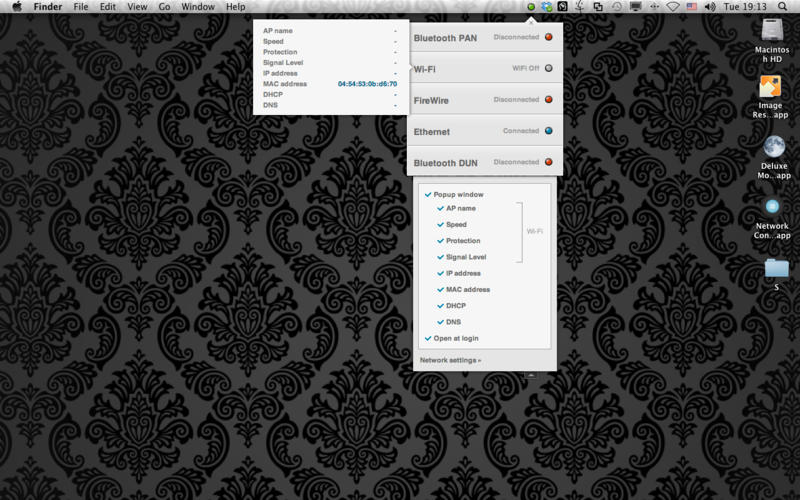Image resolution: width=800 pixels, height=500 pixels.
Task: Open Spotlight search magnifier
Action: pos(782,7)
